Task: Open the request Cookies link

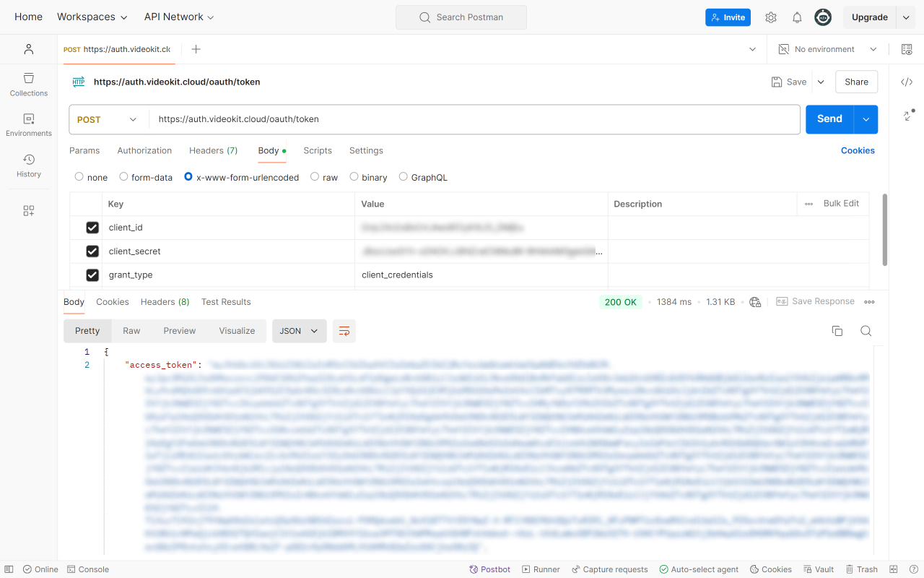Action: tap(858, 150)
